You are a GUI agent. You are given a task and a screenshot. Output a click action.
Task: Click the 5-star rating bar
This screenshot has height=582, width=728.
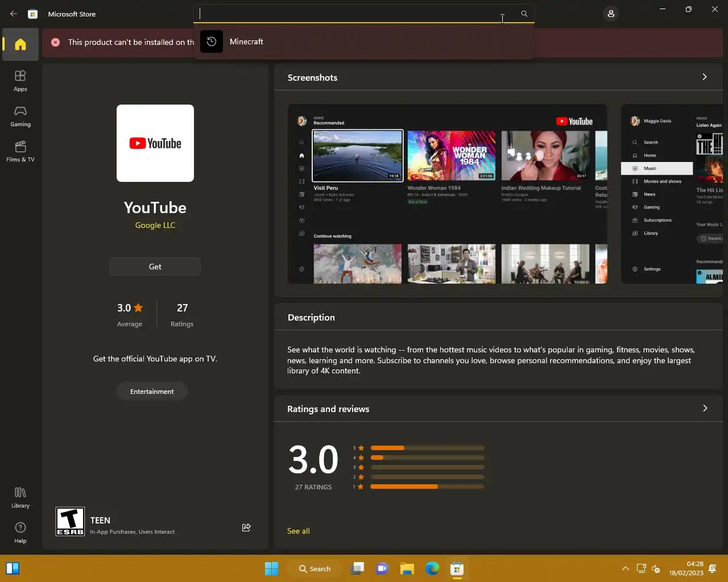427,448
